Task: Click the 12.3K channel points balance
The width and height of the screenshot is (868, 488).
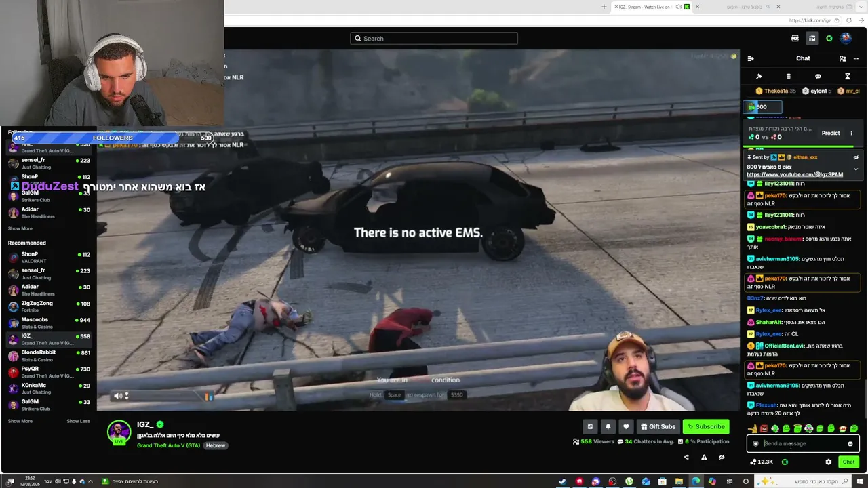Action: click(x=762, y=462)
